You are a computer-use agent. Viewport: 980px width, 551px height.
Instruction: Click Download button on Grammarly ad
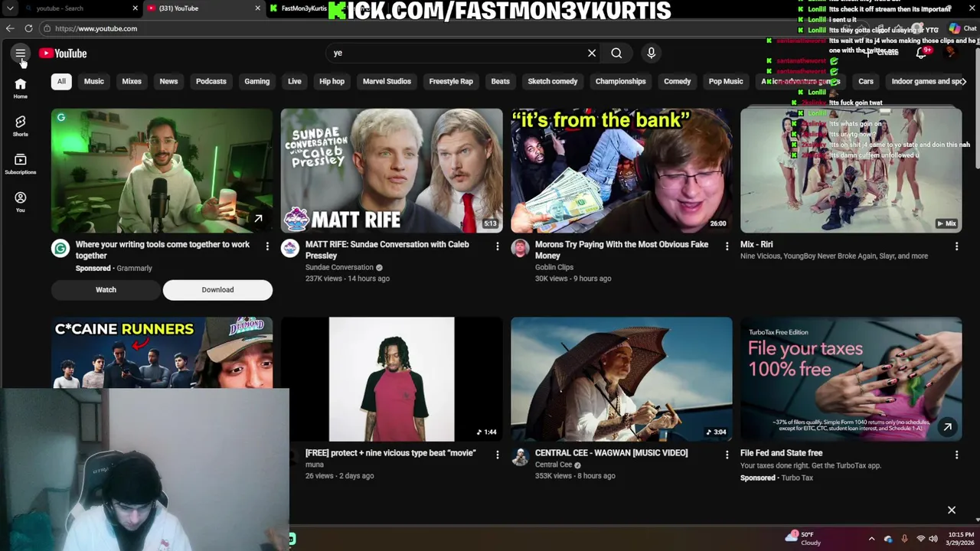point(217,290)
